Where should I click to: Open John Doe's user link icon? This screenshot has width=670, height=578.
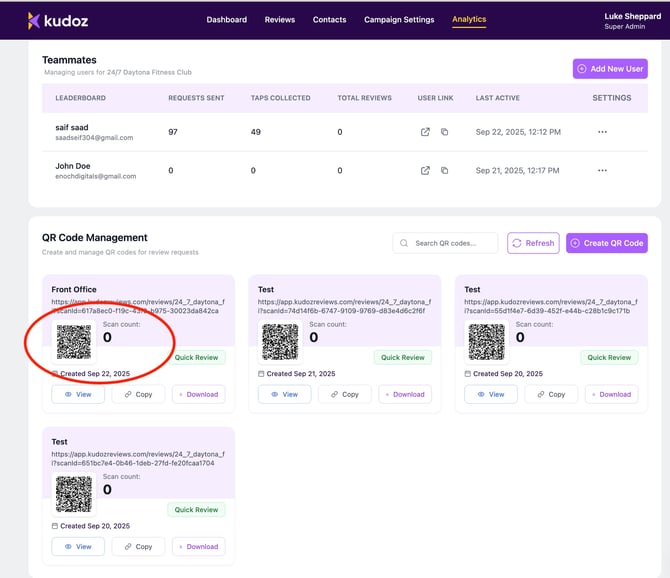click(425, 171)
